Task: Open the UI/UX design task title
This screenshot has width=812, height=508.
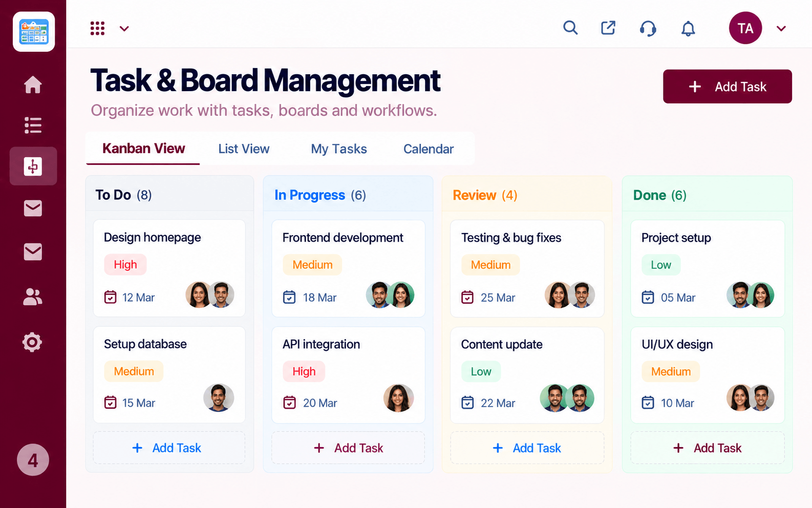Action: 677,344
